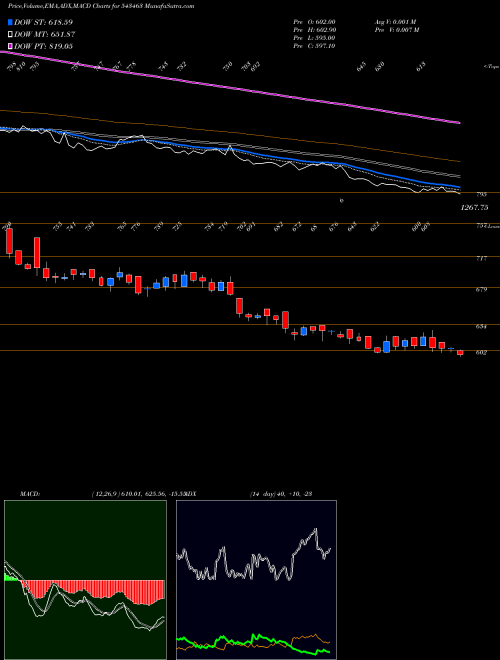Click inside the green MACD histogram panel
This screenshot has width=500, height=660.
click(85, 580)
